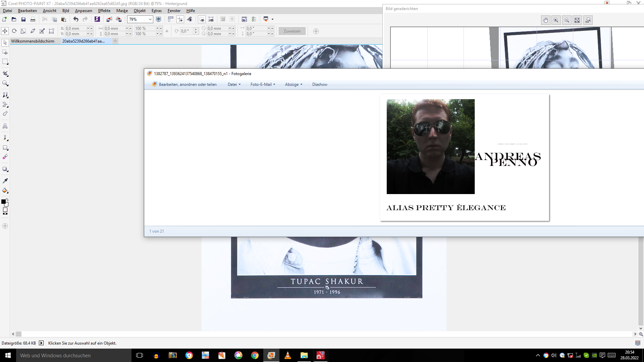Click the New document icon

[x=5, y=19]
